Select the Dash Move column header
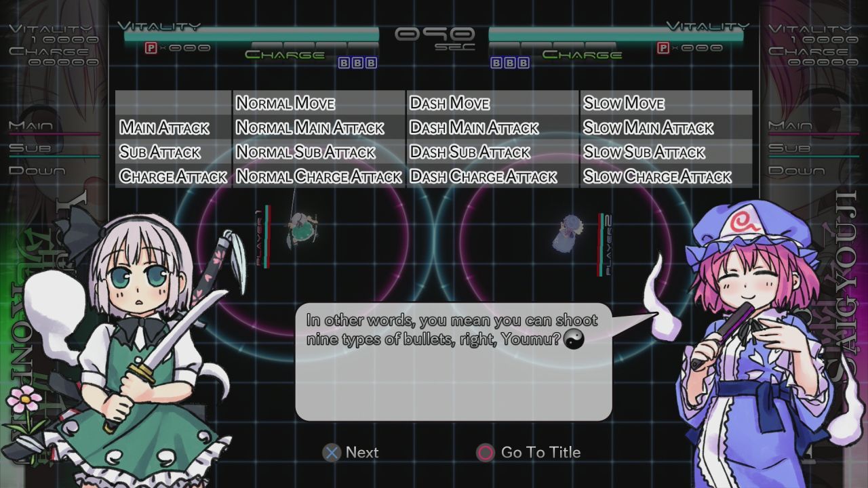The image size is (868, 488). [448, 104]
